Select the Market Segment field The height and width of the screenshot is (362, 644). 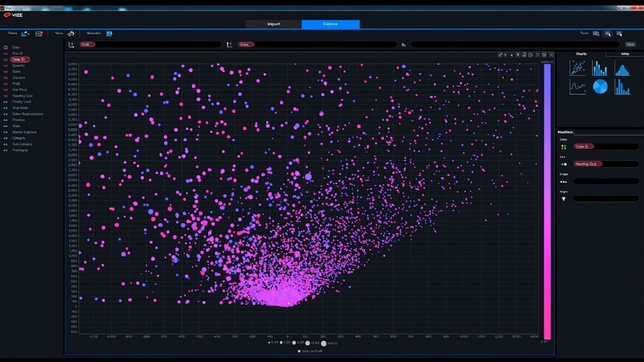point(24,132)
